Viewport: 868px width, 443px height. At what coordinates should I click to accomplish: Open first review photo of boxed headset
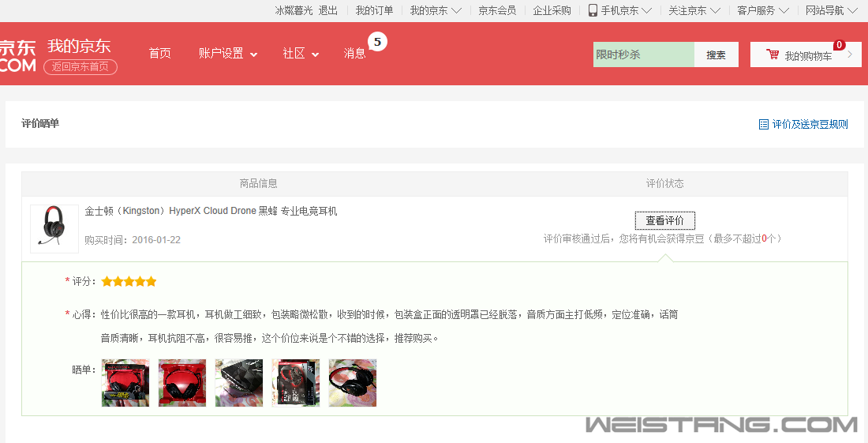pyautogui.click(x=125, y=383)
